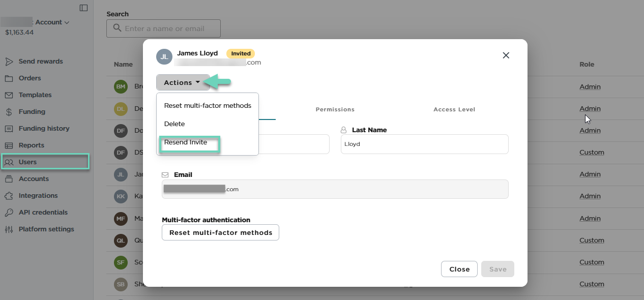Close the user dialog with X
This screenshot has height=300, width=644.
coord(506,55)
